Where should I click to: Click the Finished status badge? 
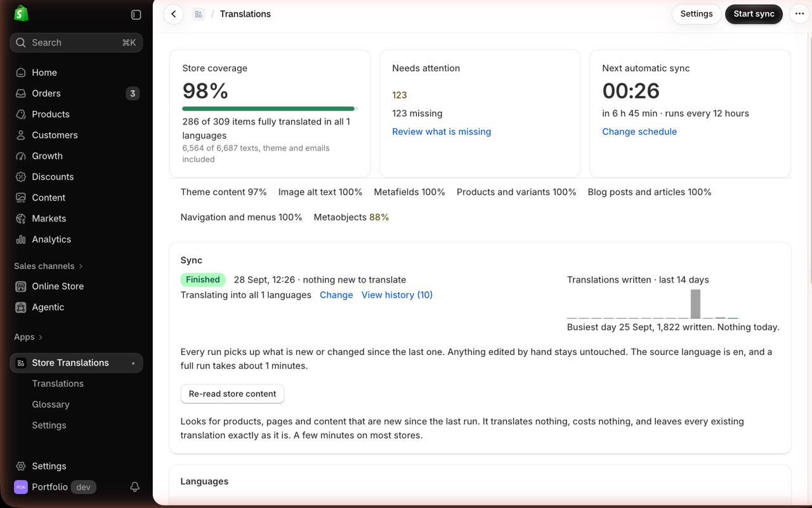[203, 279]
